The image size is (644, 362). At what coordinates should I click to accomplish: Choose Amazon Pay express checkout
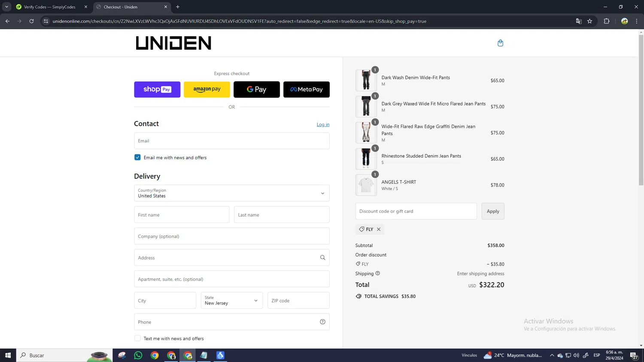pyautogui.click(x=207, y=90)
